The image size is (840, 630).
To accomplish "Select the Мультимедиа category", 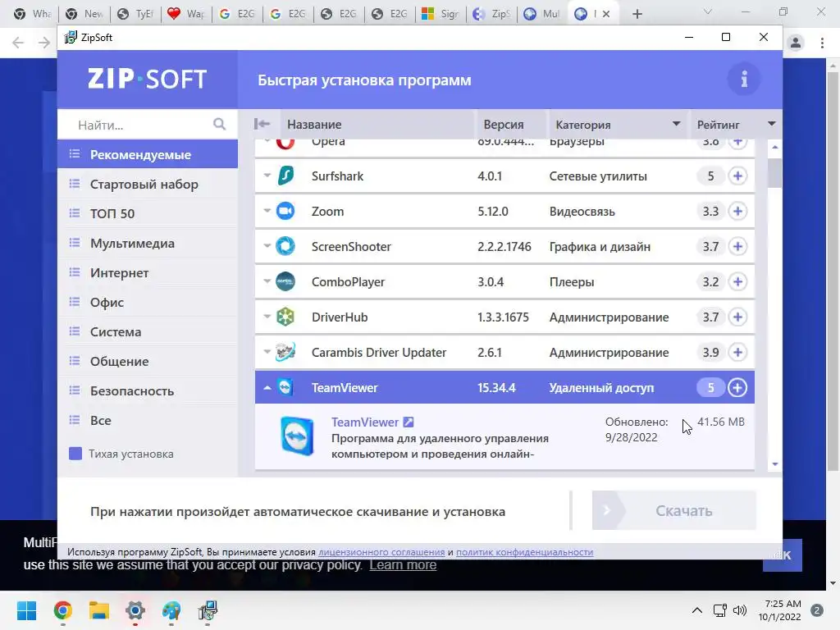I will tap(148, 243).
